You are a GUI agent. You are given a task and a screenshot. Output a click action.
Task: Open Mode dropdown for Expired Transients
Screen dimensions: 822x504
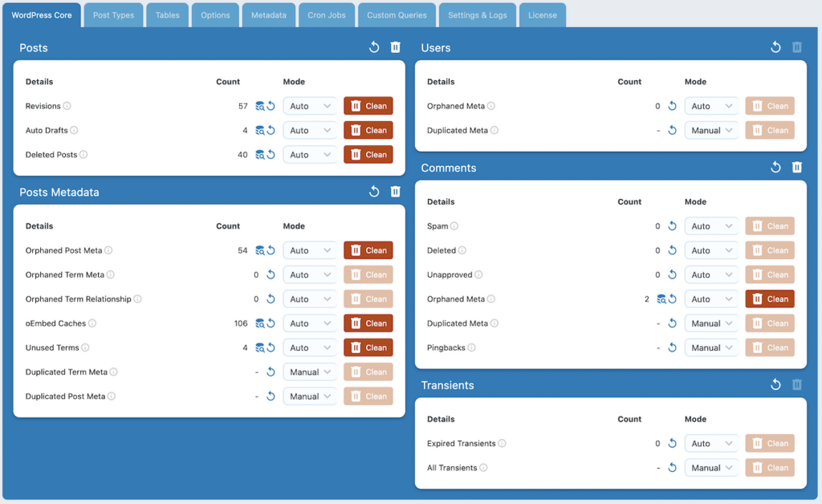click(711, 443)
